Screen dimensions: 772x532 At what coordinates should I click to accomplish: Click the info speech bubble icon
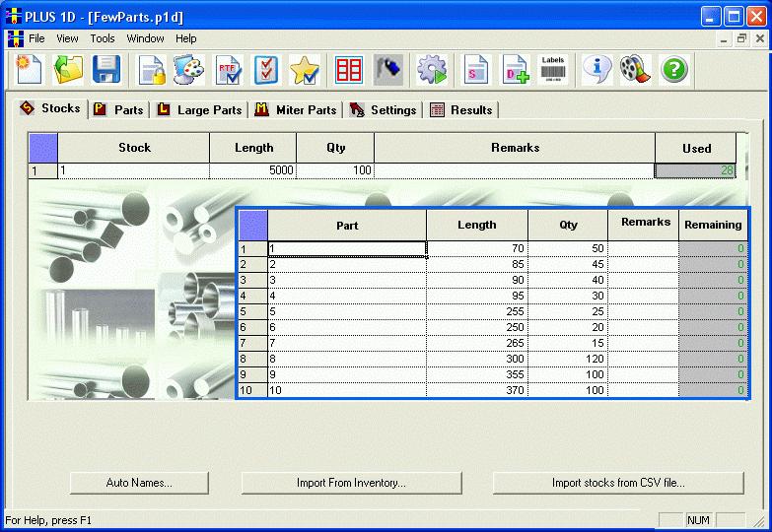[597, 69]
